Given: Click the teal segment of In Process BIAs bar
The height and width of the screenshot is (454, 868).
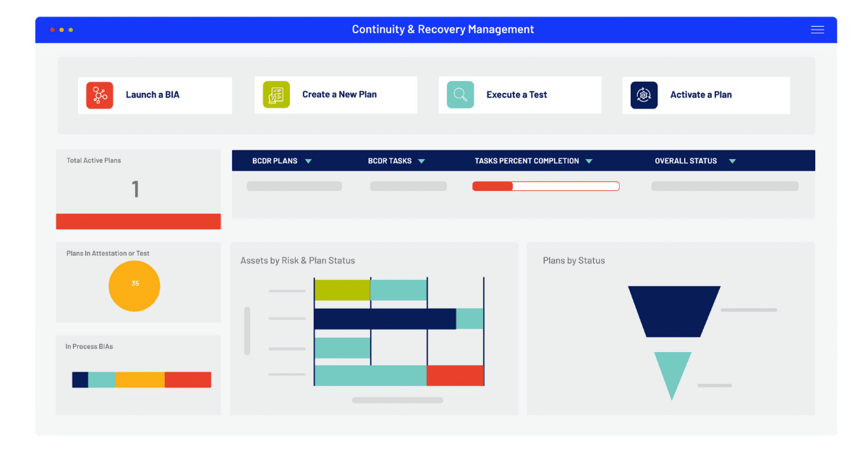Looking at the screenshot, I should click(x=102, y=380).
